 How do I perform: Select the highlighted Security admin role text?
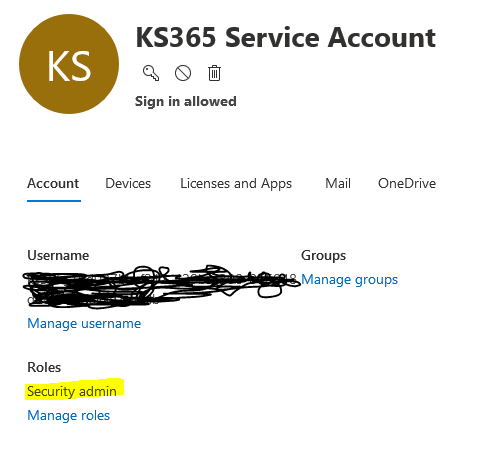72,391
